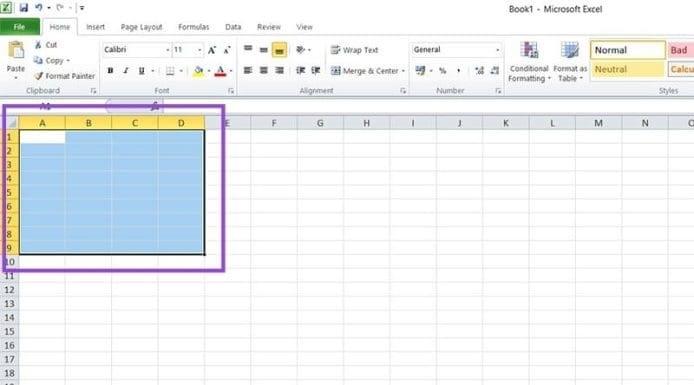Click the Paste button
Screen dimensions: 694x385
[16, 60]
